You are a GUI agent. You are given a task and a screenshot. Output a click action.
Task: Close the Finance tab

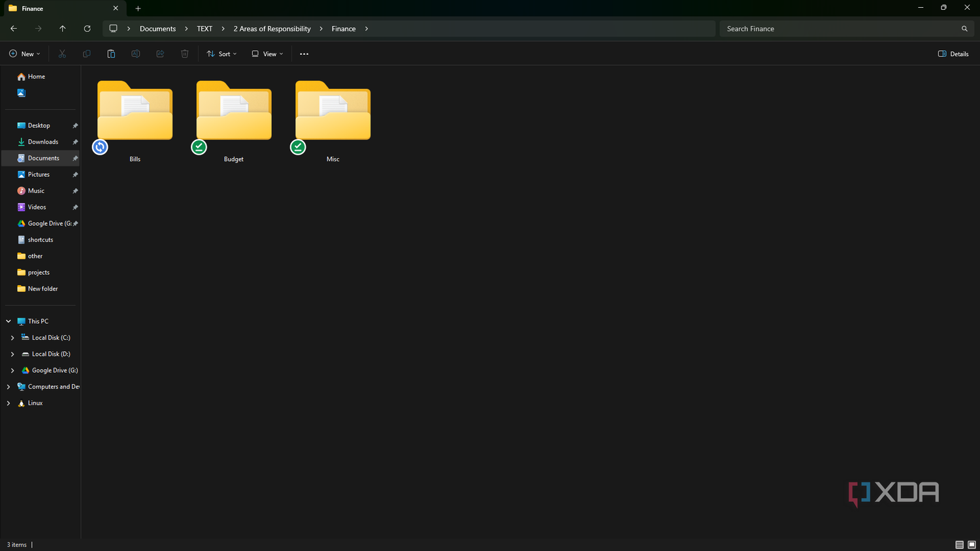pos(116,8)
